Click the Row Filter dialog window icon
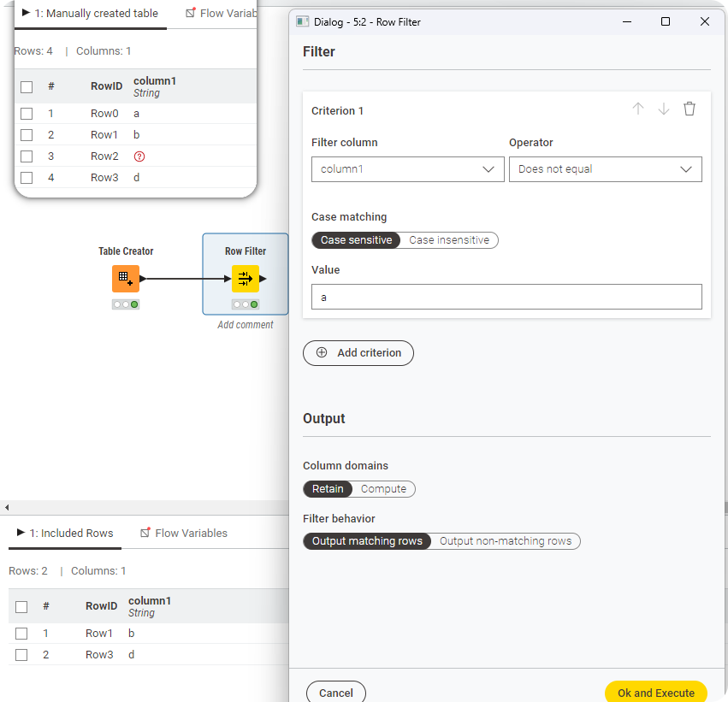Image resolution: width=728 pixels, height=702 pixels. click(x=302, y=21)
